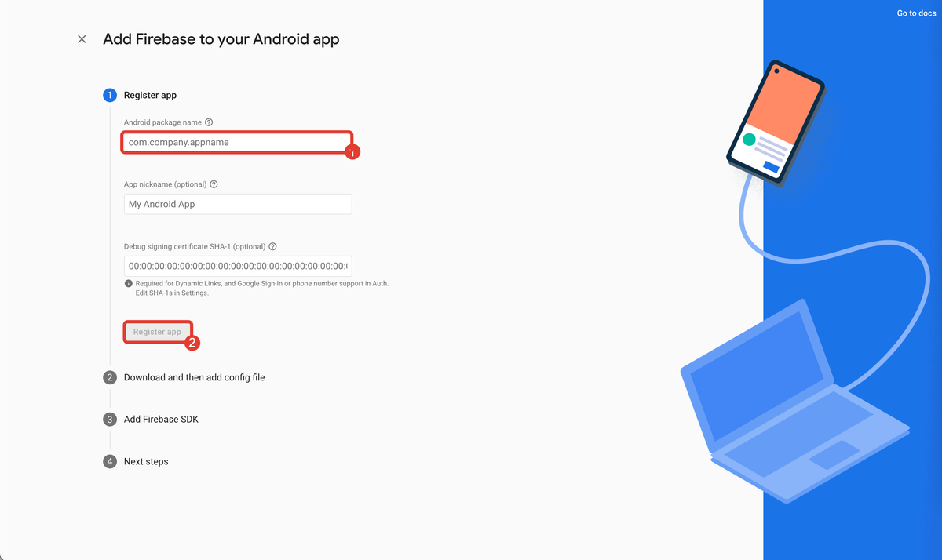The width and height of the screenshot is (942, 560).
Task: Close the Add Firebase dialog with the X icon
Action: tap(82, 39)
